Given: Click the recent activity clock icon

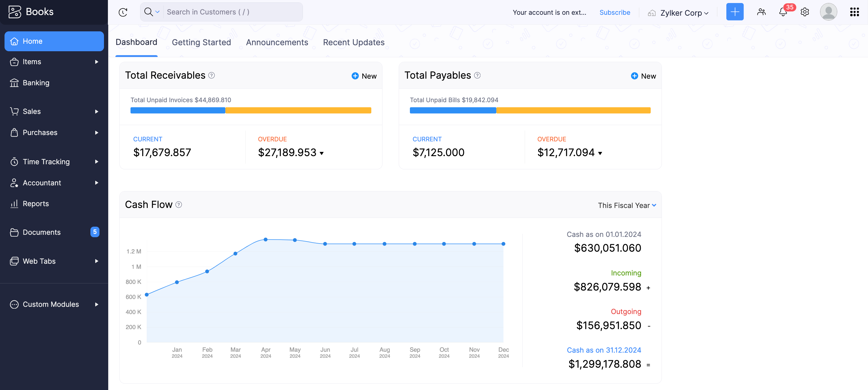Looking at the screenshot, I should [123, 12].
